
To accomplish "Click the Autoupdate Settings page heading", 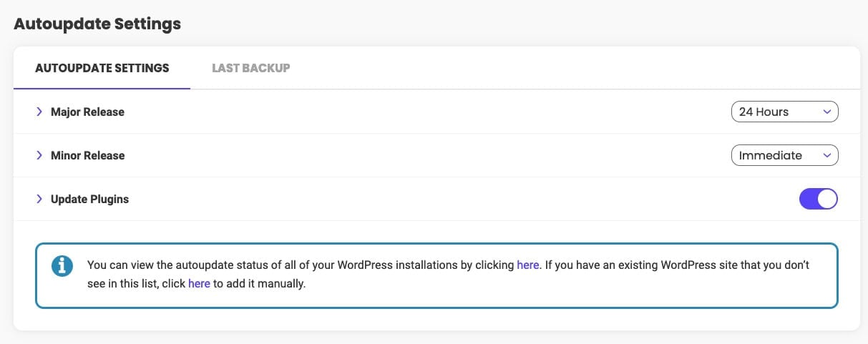I will pyautogui.click(x=97, y=24).
